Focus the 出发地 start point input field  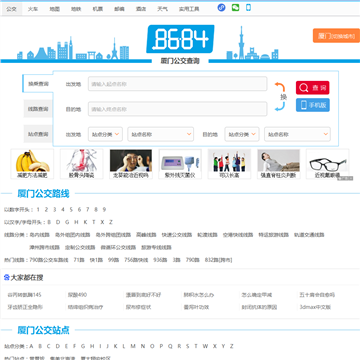[x=178, y=84]
